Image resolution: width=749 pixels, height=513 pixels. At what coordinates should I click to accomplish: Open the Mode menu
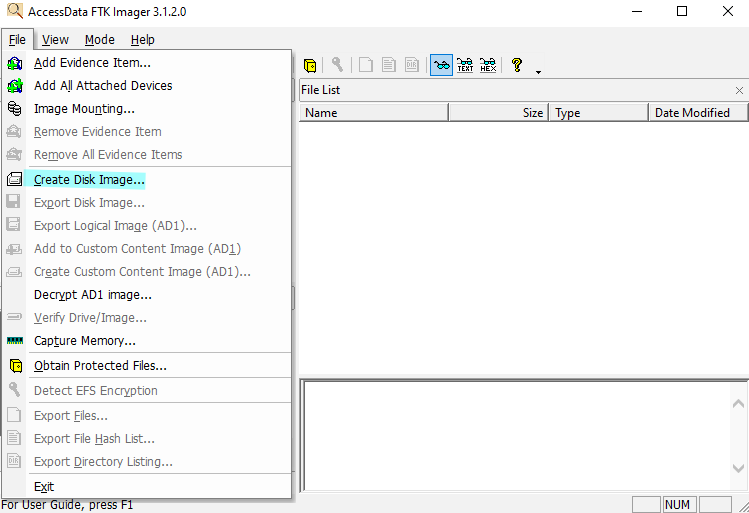(99, 40)
